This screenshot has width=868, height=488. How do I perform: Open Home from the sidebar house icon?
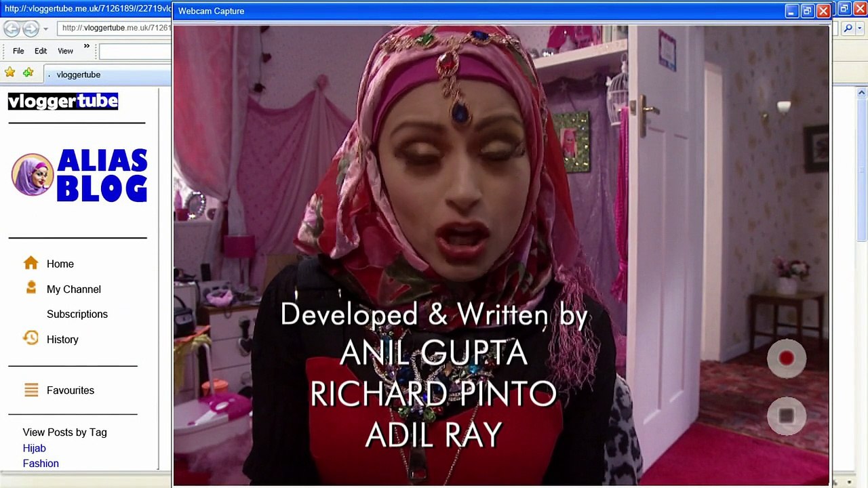[31, 263]
